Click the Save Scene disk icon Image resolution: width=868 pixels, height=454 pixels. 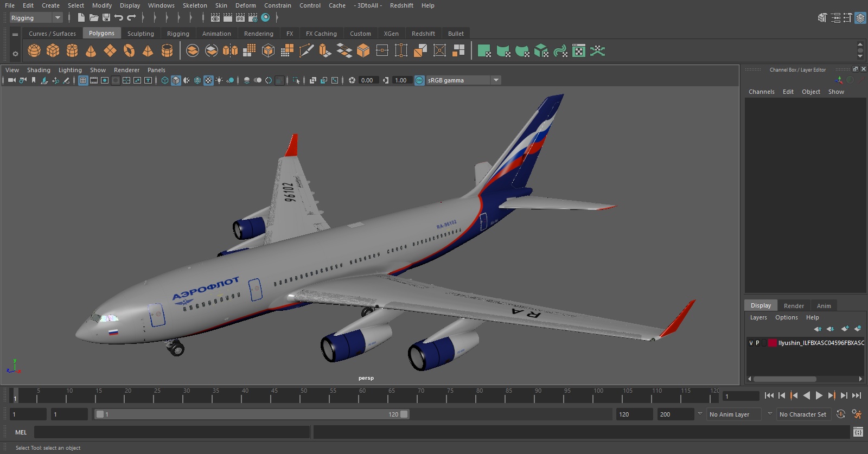[106, 17]
